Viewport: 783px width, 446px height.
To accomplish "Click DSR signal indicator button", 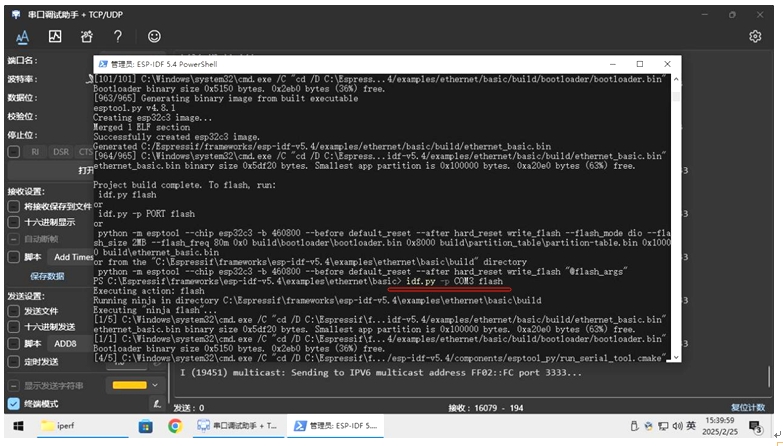I will click(61, 152).
